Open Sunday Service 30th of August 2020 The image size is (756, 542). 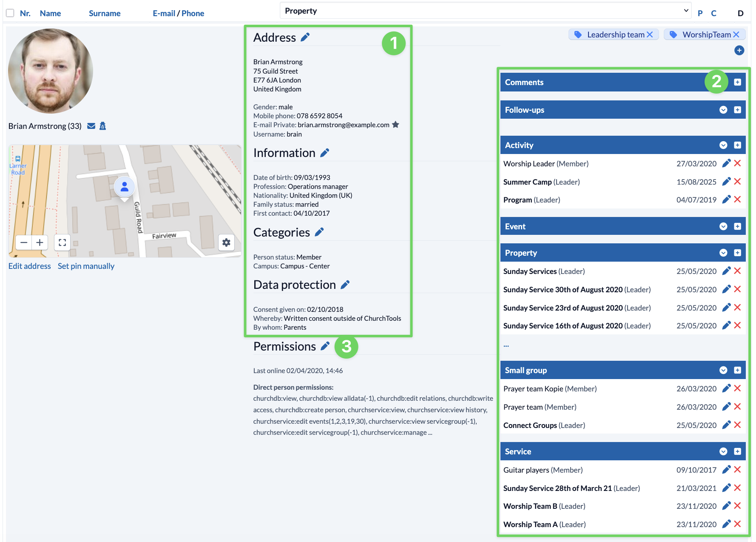[563, 289]
